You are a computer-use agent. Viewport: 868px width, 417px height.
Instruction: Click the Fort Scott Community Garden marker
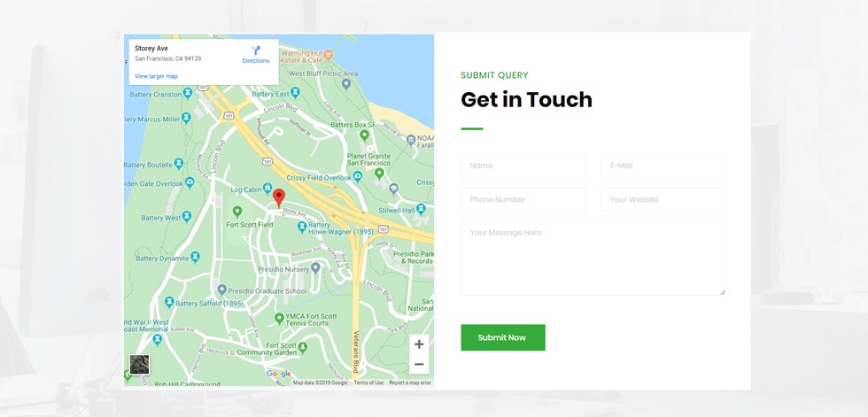tap(302, 348)
